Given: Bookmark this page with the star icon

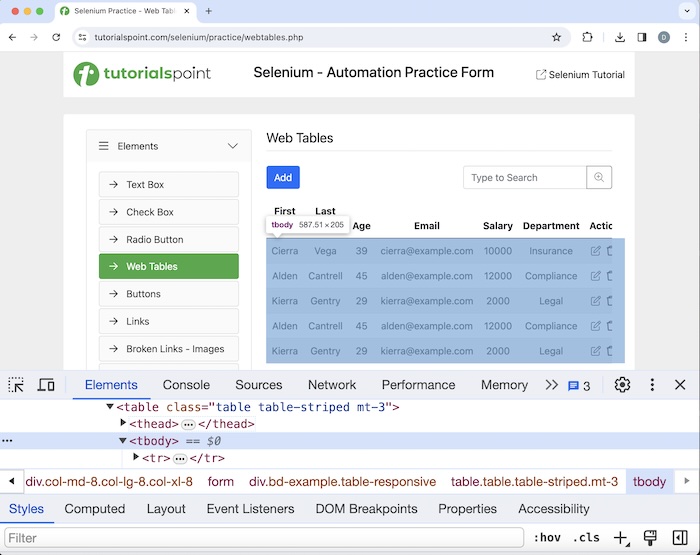Looking at the screenshot, I should point(556,37).
